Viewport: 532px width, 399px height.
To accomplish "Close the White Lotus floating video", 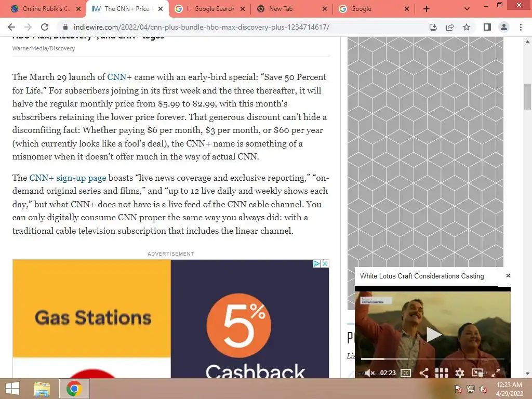I will click(508, 275).
